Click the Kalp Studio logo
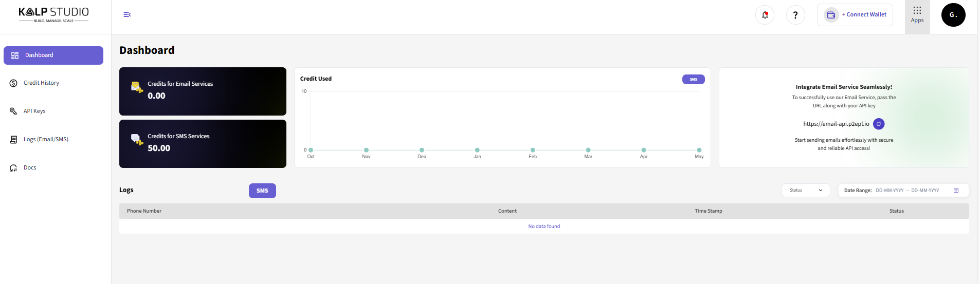The image size is (980, 284). (54, 14)
